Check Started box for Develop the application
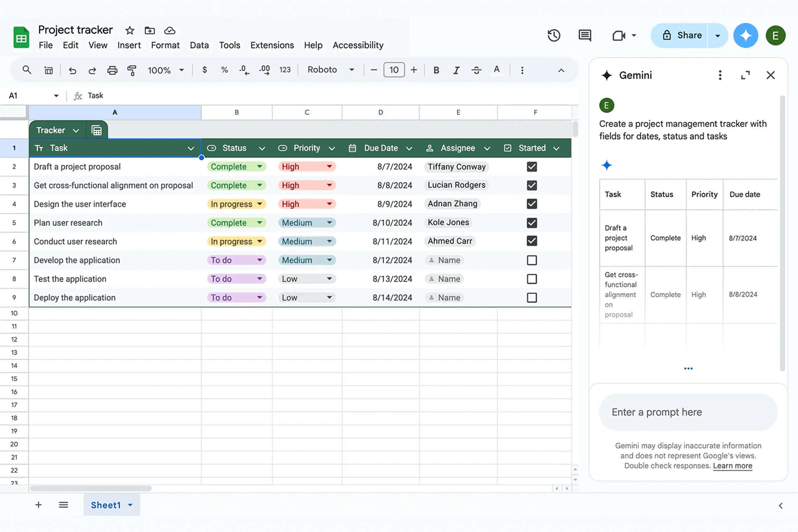 tap(532, 260)
